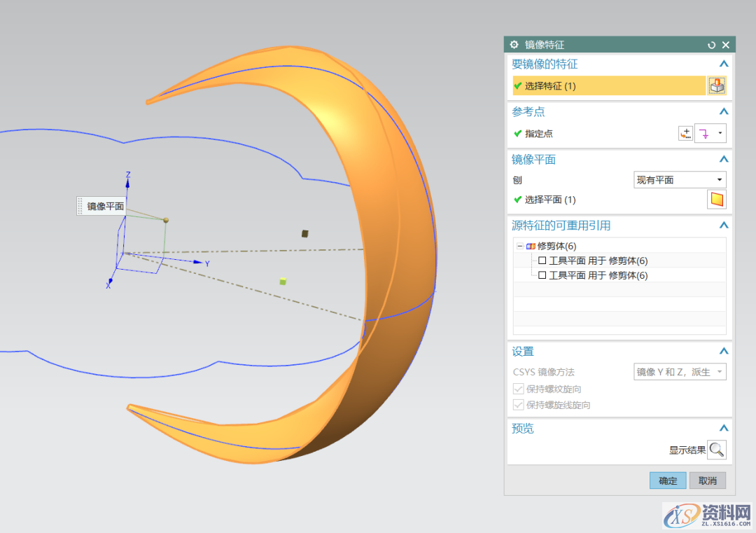756x533 pixels.
Task: Collapse the 要镜像的特征 section
Action: (724, 64)
